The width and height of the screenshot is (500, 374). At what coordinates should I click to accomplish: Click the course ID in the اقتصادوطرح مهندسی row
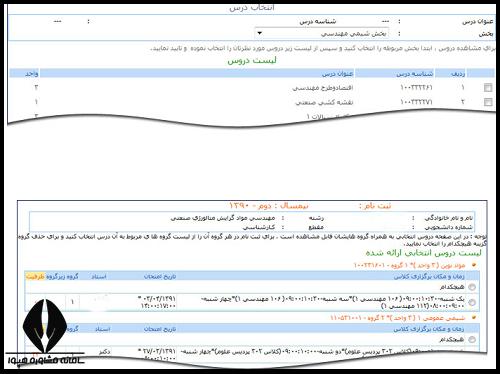coord(416,88)
